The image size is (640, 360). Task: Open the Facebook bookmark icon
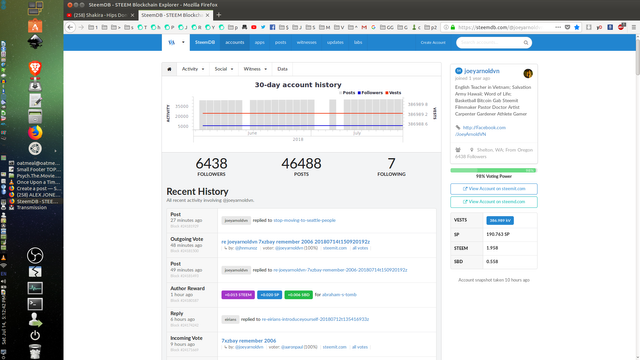(x=272, y=27)
